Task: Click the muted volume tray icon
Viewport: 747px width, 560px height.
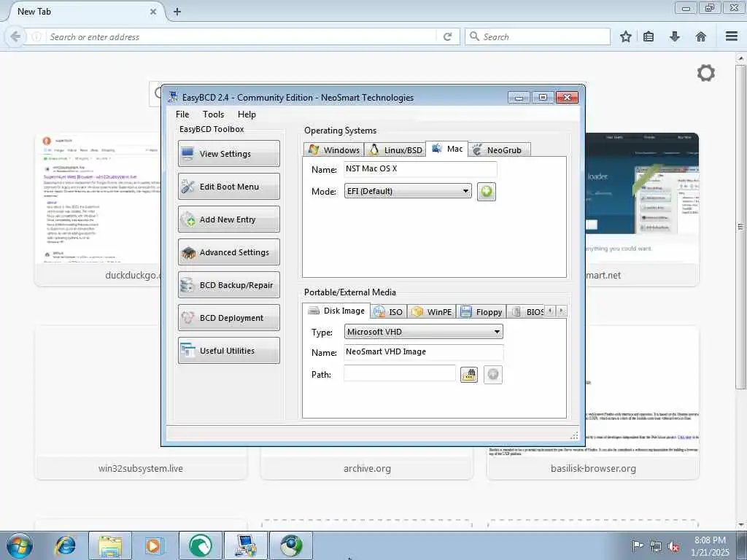Action: [x=673, y=546]
